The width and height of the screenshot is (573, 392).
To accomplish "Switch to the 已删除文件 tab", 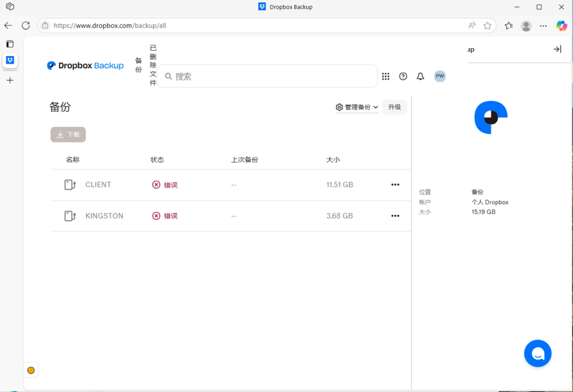I will point(153,65).
